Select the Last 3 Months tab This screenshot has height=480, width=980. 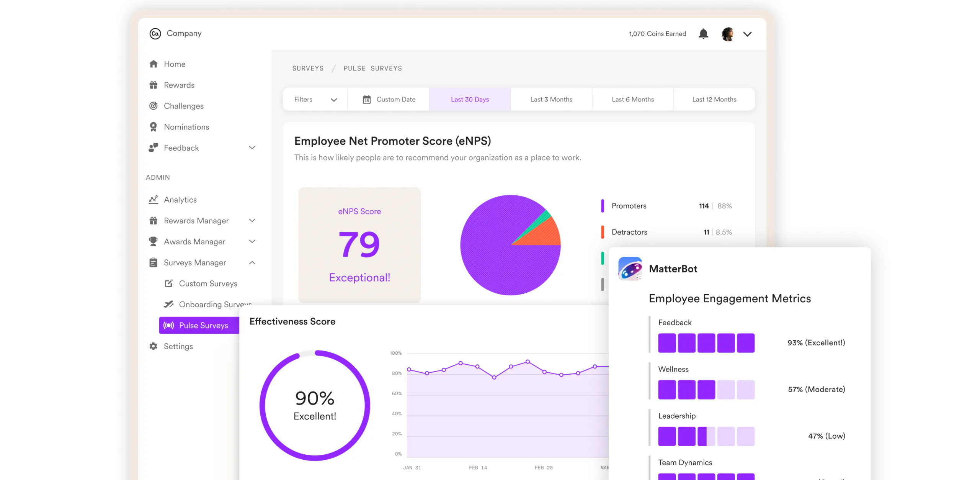[x=551, y=100]
